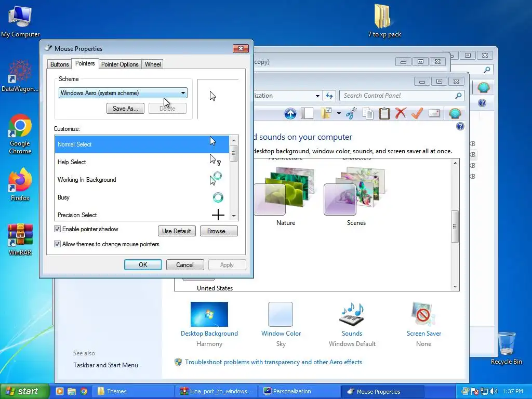The image size is (532, 399).
Task: Click the magnifier icon in Search Control Panel
Action: pos(458,96)
